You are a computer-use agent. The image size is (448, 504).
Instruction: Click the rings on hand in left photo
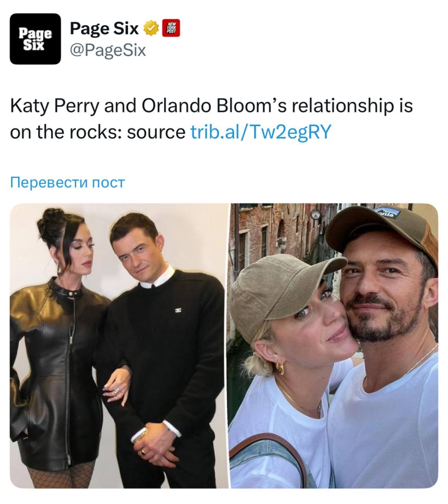click(x=116, y=391)
